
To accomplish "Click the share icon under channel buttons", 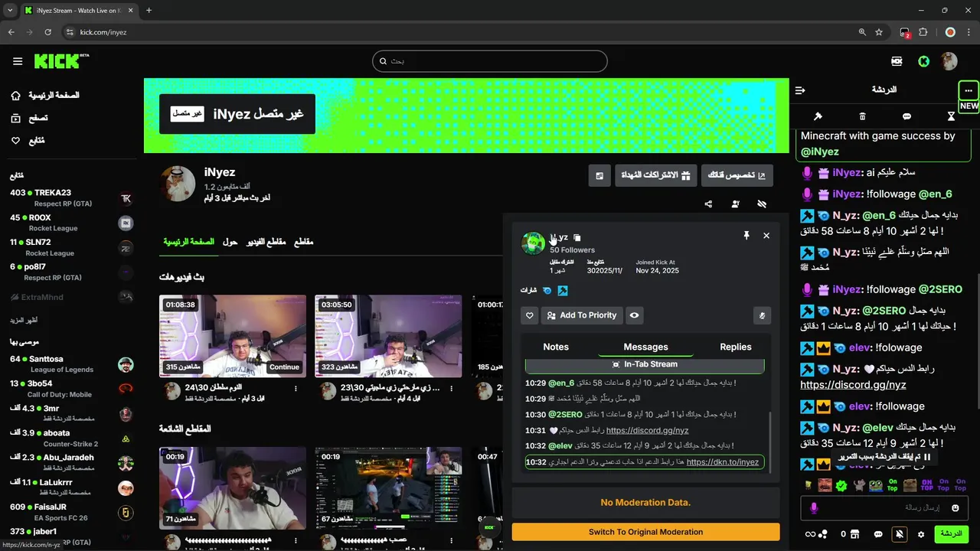I will pyautogui.click(x=708, y=204).
